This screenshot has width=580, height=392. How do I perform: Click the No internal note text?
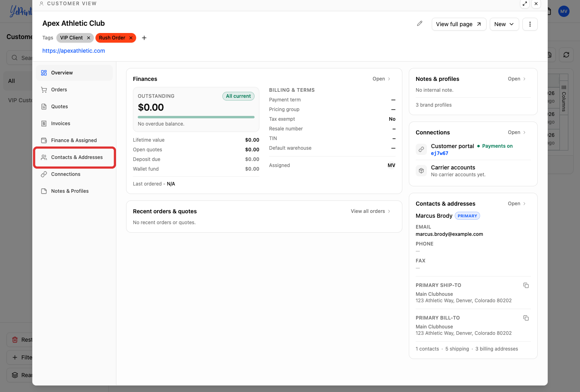click(435, 90)
